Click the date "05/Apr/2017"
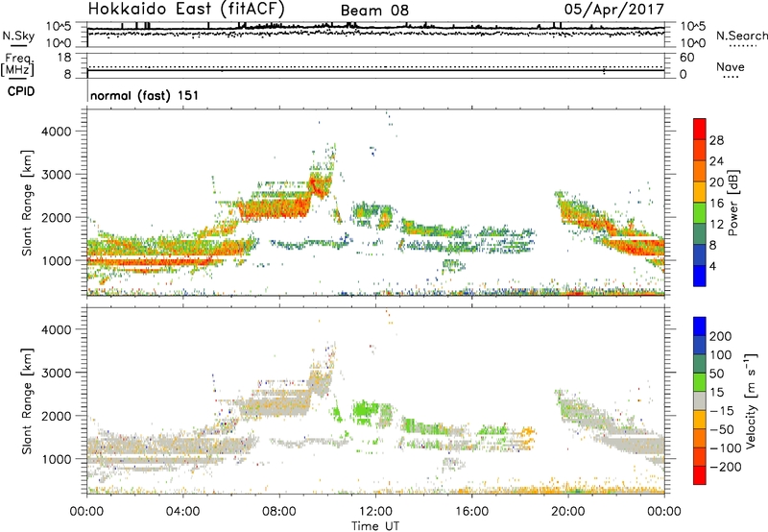Image resolution: width=768 pixels, height=532 pixels. click(x=614, y=10)
